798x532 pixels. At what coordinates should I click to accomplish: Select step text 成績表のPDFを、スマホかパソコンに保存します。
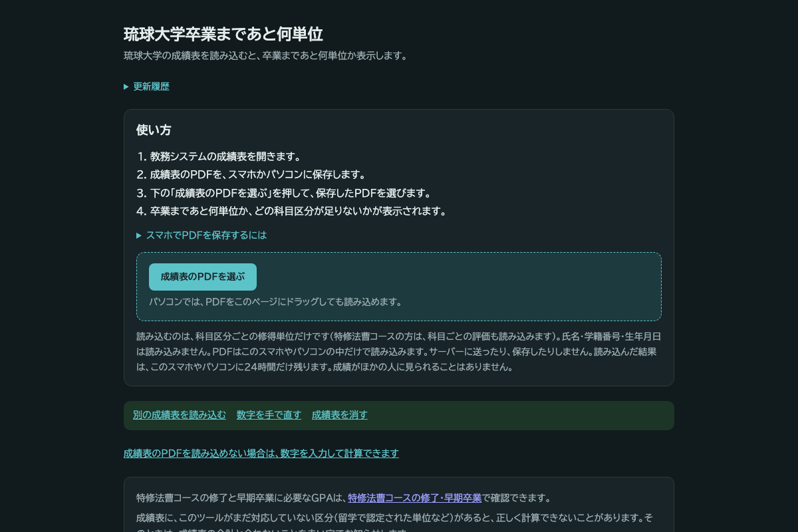[258, 175]
